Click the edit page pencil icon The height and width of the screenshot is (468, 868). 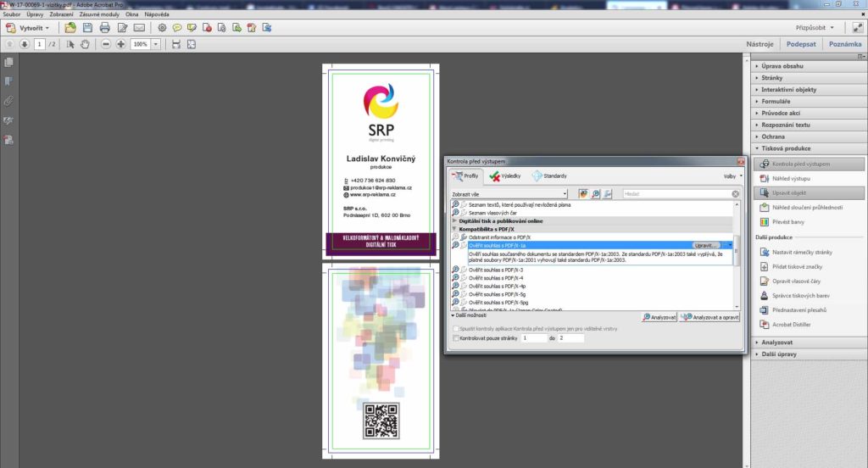pyautogui.click(x=122, y=28)
